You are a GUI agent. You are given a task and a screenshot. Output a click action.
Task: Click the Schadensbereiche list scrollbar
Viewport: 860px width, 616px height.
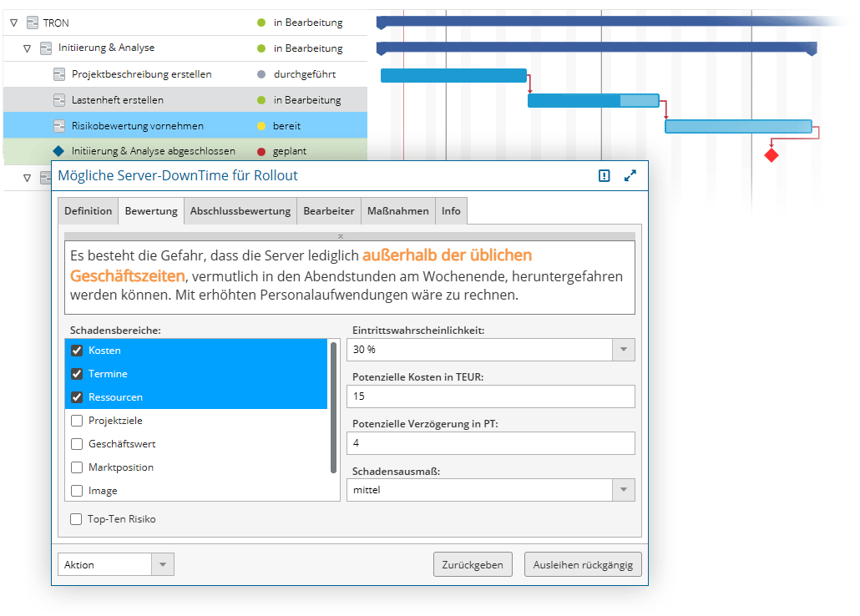(334, 407)
